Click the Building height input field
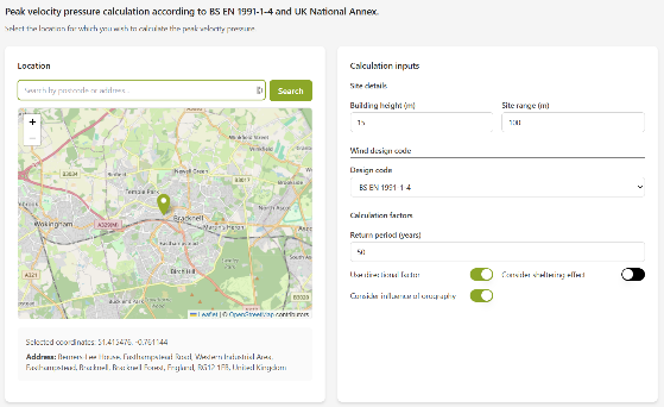The width and height of the screenshot is (669, 412). click(x=420, y=122)
